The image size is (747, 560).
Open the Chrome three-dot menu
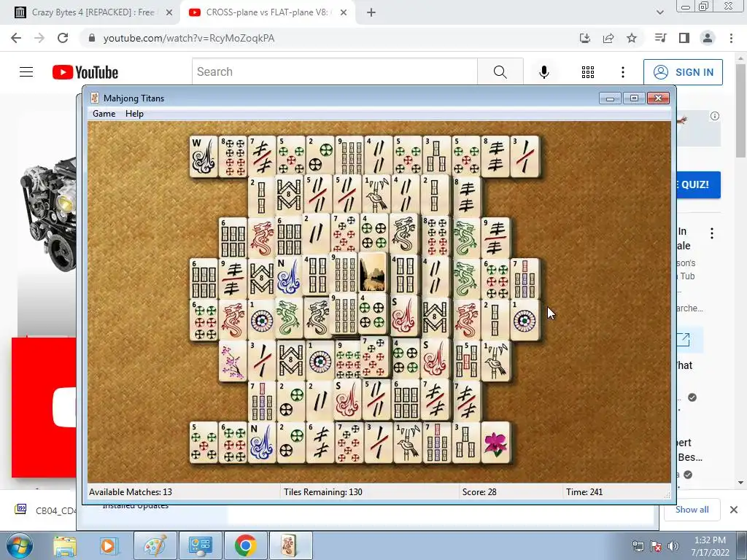[x=731, y=38]
